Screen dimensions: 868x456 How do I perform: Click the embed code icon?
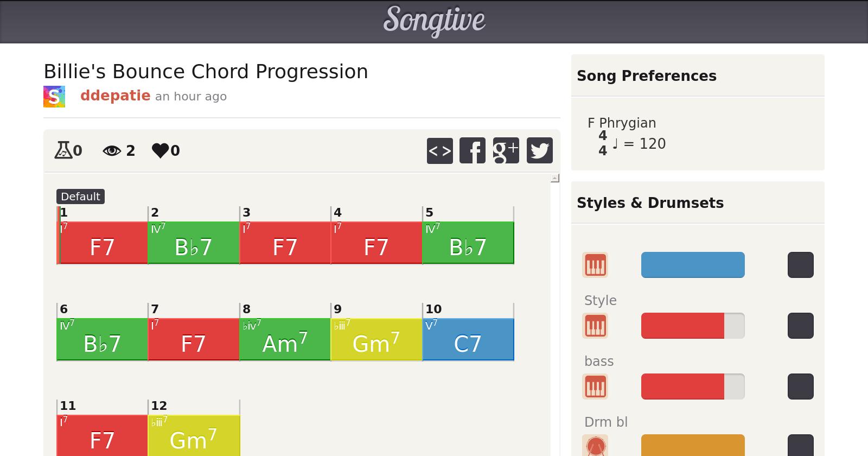440,150
